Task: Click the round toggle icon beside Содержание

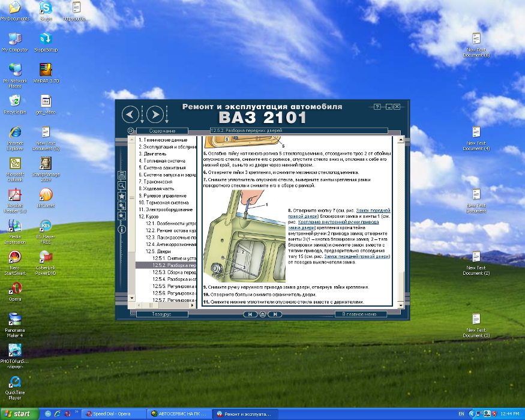Action: pyautogui.click(x=131, y=131)
